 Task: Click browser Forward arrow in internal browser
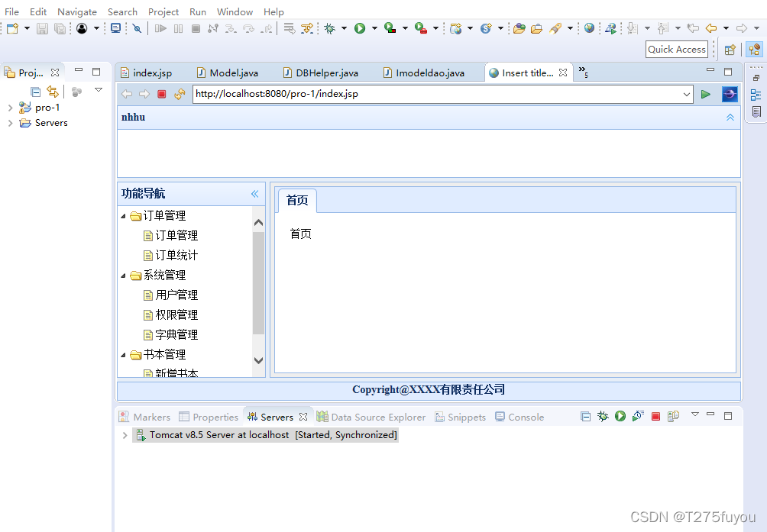click(144, 94)
